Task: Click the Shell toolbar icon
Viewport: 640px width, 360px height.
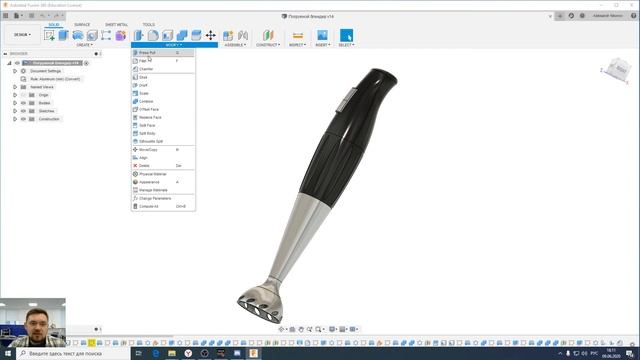Action: 167,36
